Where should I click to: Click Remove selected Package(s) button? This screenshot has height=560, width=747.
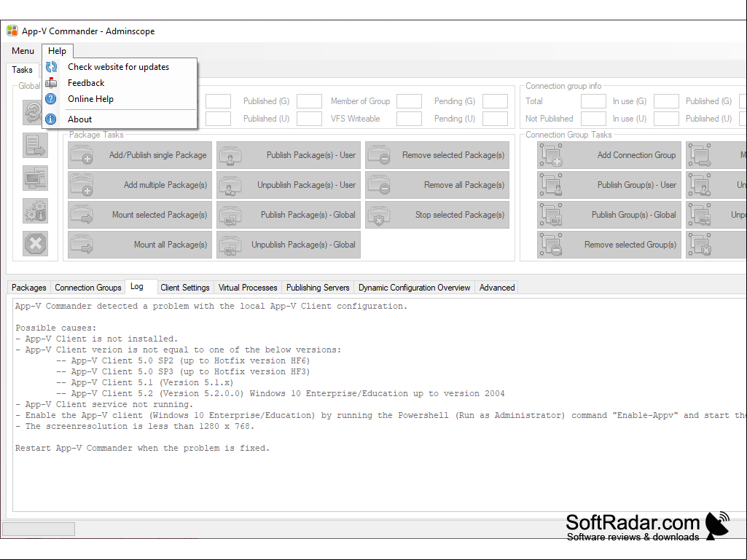(x=437, y=155)
